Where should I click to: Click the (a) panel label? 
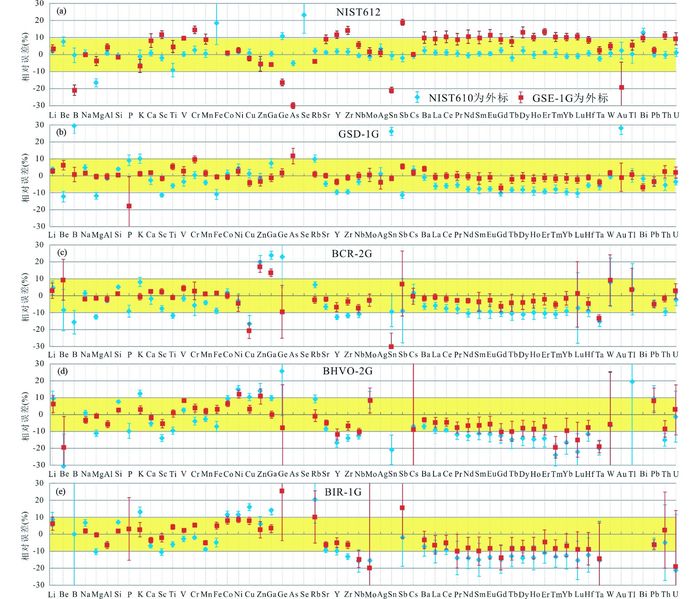[x=63, y=13]
